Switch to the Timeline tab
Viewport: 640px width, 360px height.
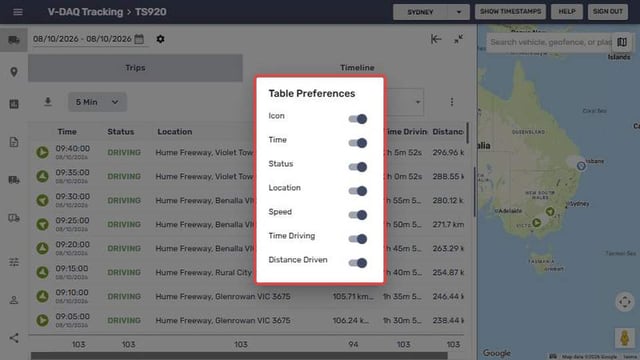pos(357,68)
